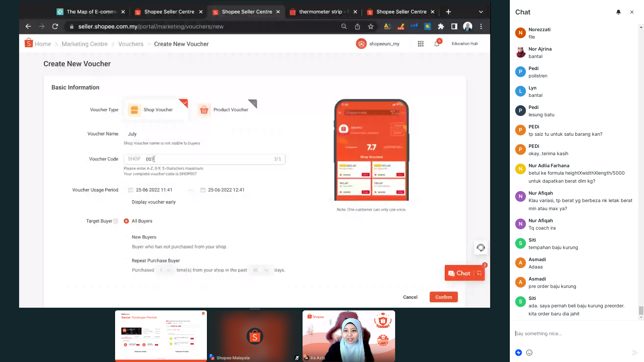
Task: Toggle chat notifications bell
Action: tap(619, 12)
